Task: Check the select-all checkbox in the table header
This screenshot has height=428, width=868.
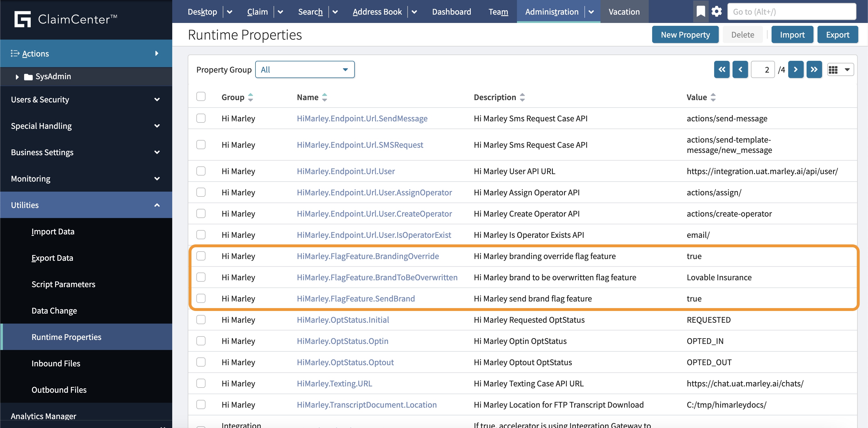Action: pos(201,96)
